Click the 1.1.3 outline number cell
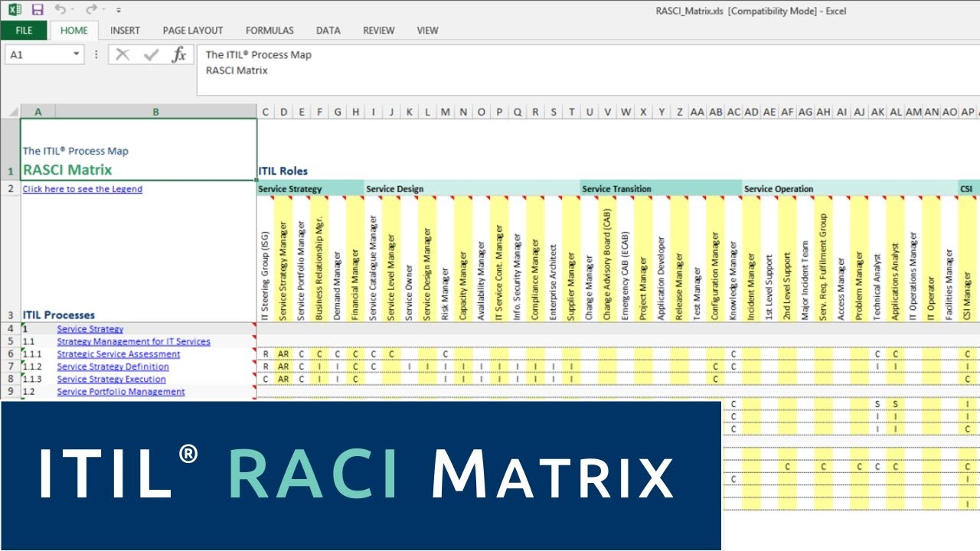 pos(38,379)
